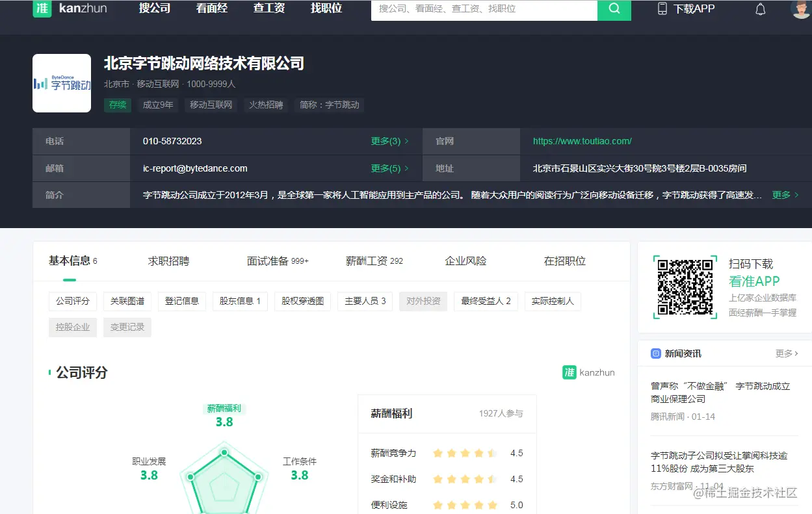812x514 pixels.
Task: Switch to the 求职招聘 tab
Action: click(x=169, y=261)
